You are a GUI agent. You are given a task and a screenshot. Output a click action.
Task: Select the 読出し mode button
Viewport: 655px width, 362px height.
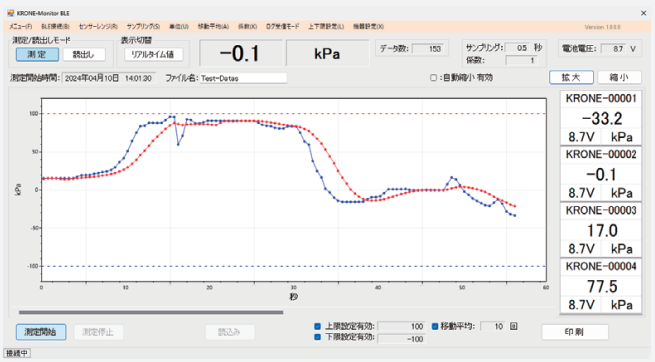(x=84, y=54)
